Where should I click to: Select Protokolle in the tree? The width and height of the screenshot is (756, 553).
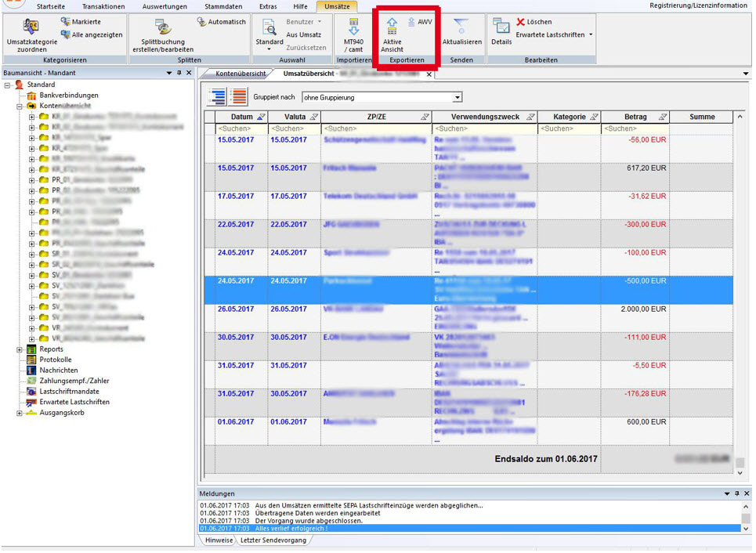pos(56,360)
